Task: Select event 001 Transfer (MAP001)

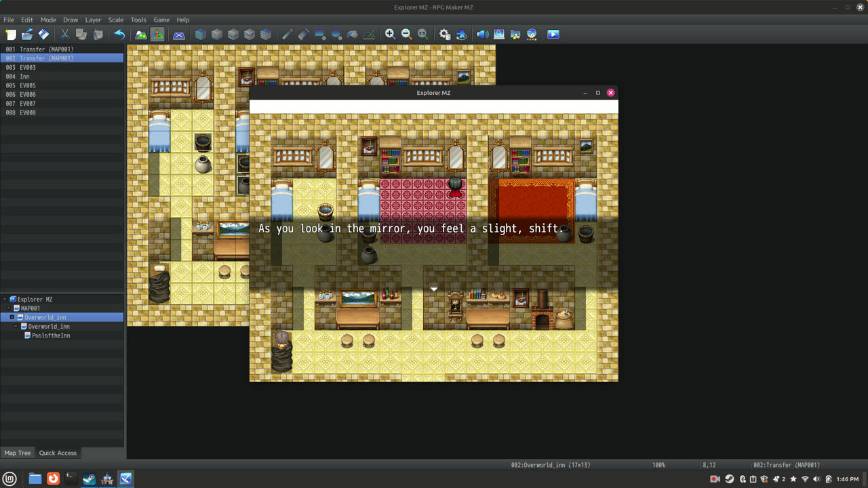Action: click(62, 49)
